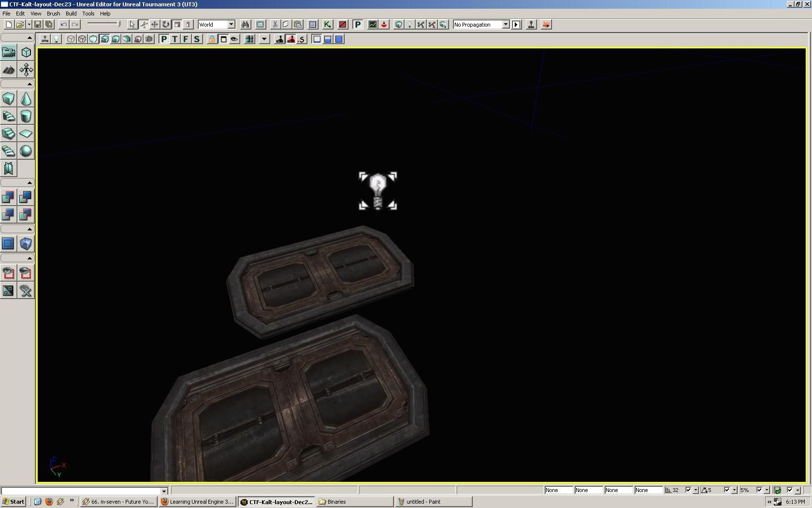
Task: Click the Play In Editor joystick icon
Action: (x=531, y=25)
